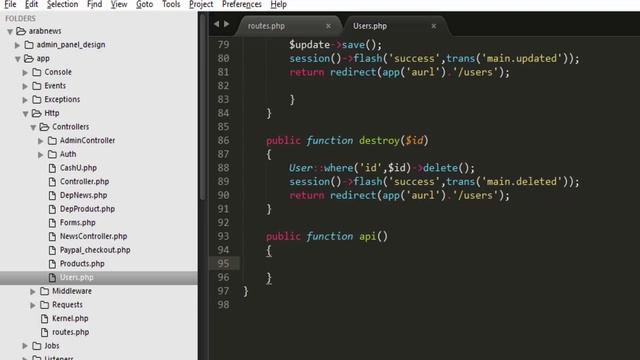The width and height of the screenshot is (640, 360).
Task: Open the Goto menu
Action: [x=144, y=4]
